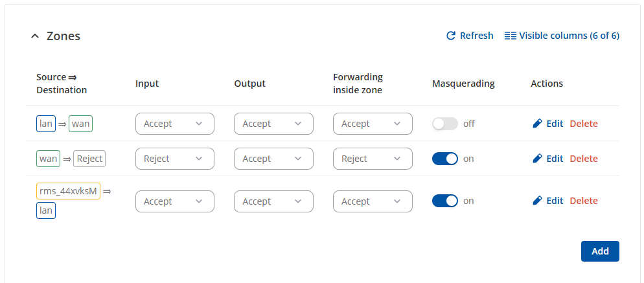
Task: Turn off masquerading for rms_44xvksM zone
Action: (444, 201)
